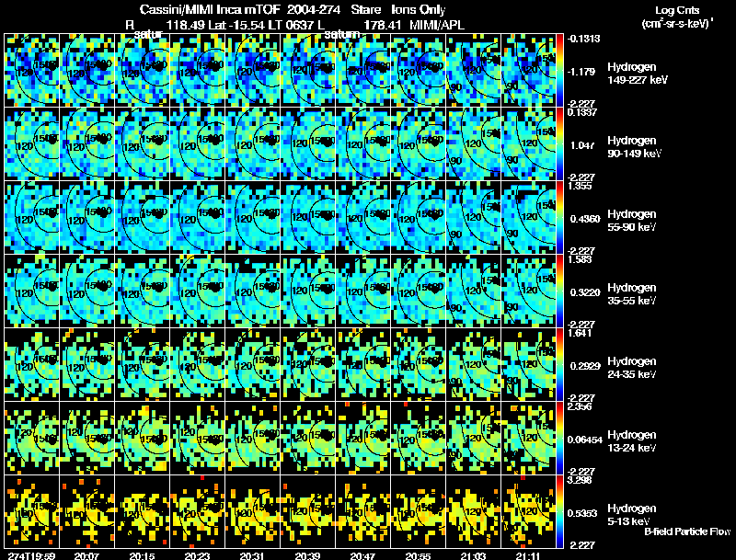
Task: Open the 35-55 keV image panel at 20:47
Action: 362,291
